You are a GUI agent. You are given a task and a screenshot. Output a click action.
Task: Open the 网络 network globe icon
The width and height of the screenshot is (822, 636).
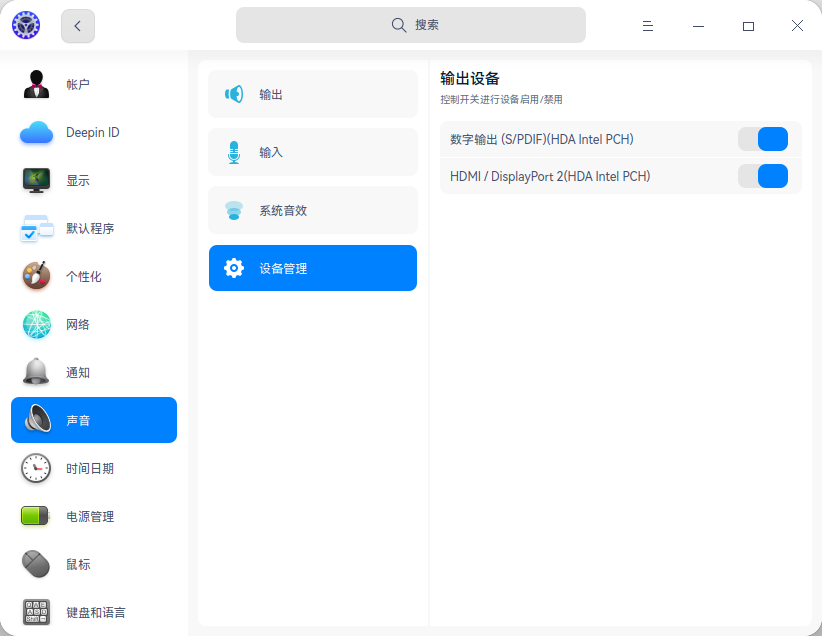click(x=36, y=324)
